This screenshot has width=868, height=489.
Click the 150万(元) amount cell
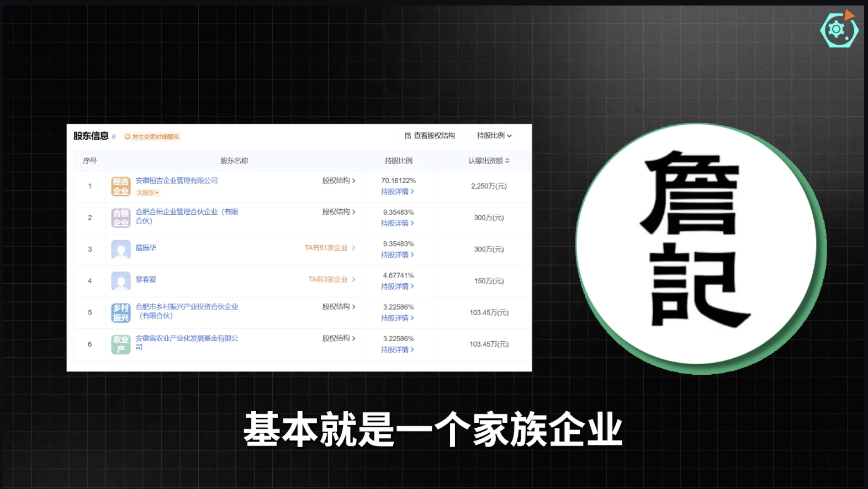coord(489,281)
